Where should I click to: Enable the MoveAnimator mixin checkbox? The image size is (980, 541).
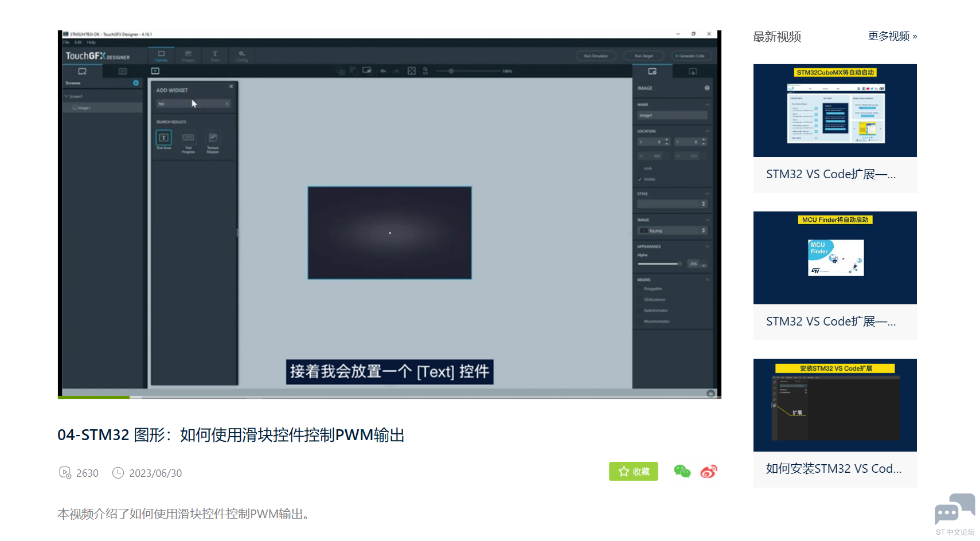click(x=640, y=322)
